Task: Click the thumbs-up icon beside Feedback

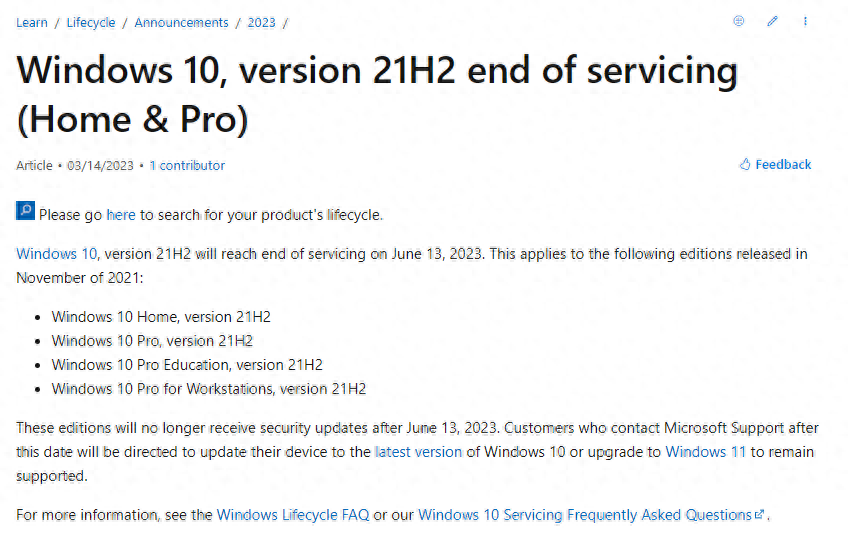Action: [x=745, y=165]
